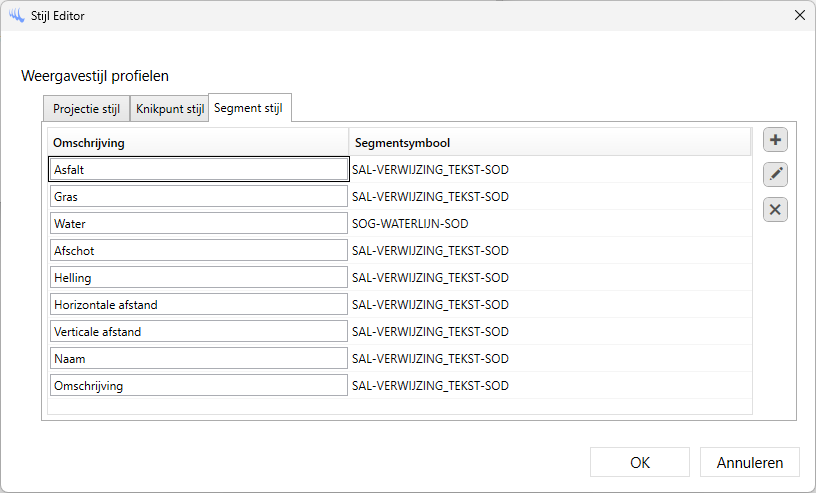Open the Knikpunt stijl tab
816x493 pixels.
[169, 108]
